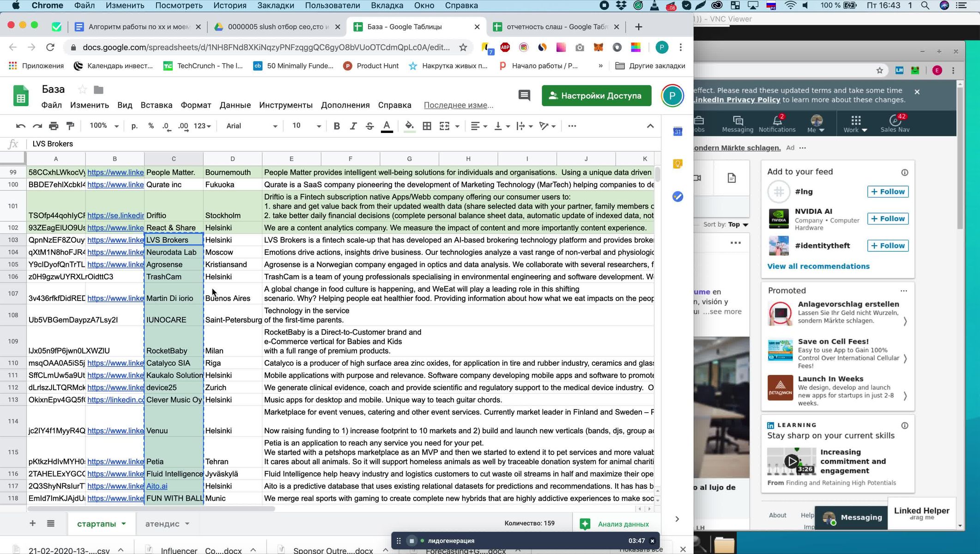Image resolution: width=980 pixels, height=554 pixels.
Task: Click the redo icon in Sheets toolbar
Action: (37, 126)
